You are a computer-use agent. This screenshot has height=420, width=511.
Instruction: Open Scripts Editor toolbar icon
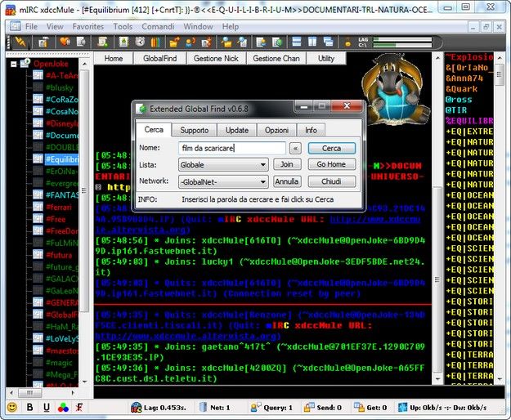coord(103,42)
